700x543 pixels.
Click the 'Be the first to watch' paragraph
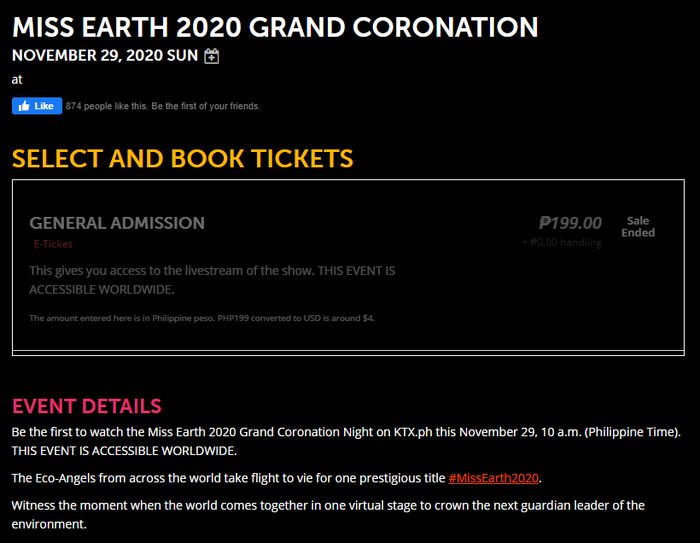click(x=346, y=432)
